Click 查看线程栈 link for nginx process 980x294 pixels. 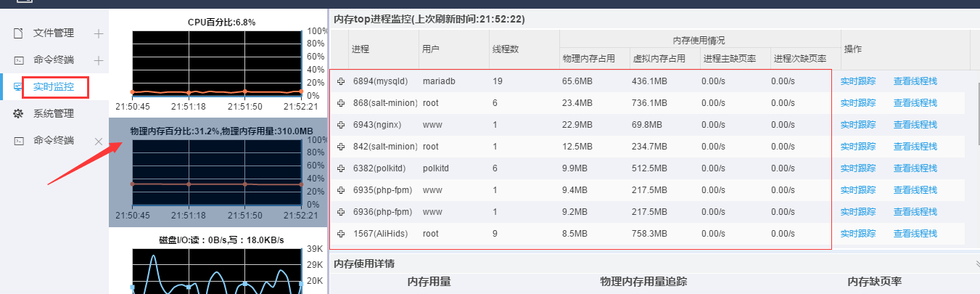[x=915, y=125]
